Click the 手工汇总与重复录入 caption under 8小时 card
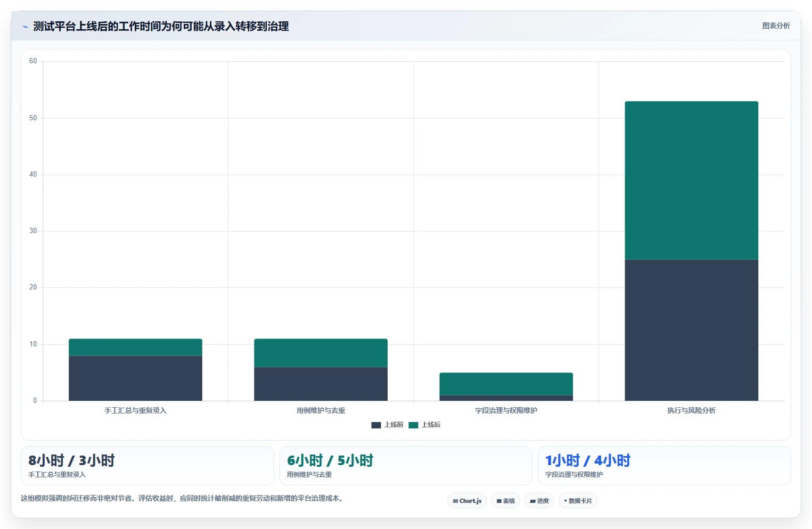This screenshot has width=812, height=529. [57, 475]
